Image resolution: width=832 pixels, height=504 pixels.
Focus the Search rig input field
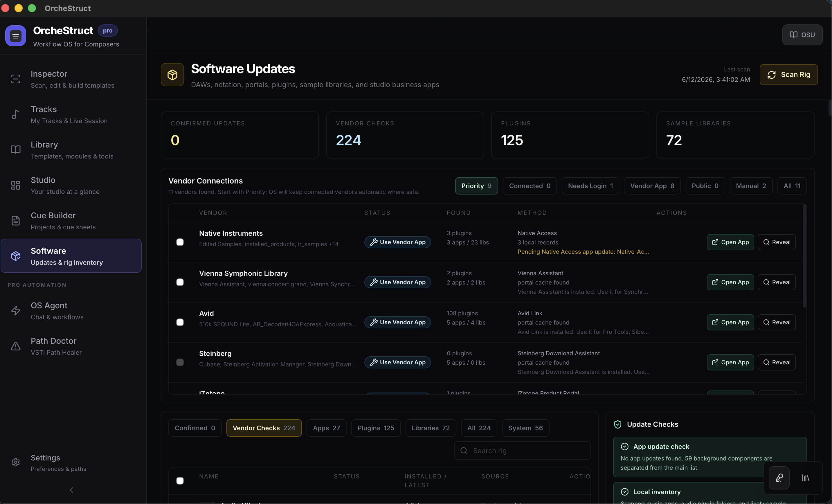tap(522, 451)
